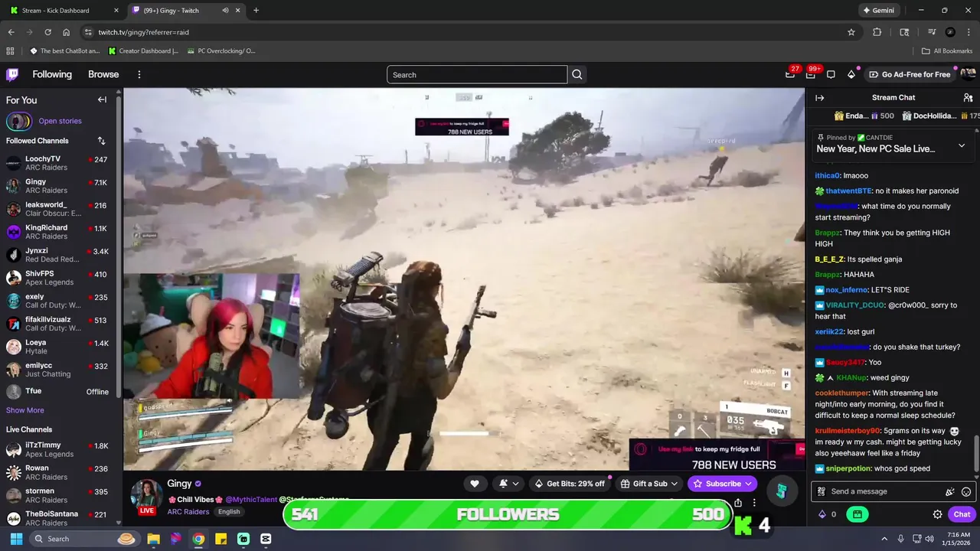Open Chrome icon in Windows taskbar

click(198, 539)
